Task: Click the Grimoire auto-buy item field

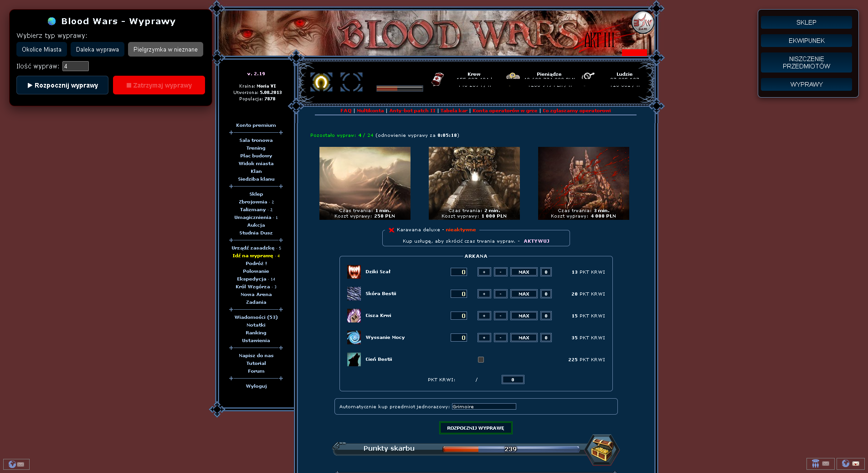Action: [x=484, y=406]
